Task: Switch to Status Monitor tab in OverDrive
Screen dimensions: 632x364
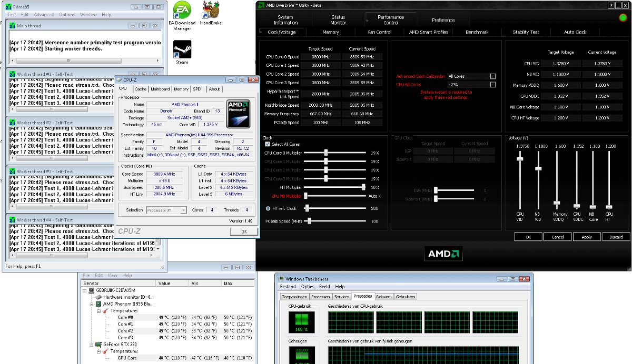Action: click(338, 20)
